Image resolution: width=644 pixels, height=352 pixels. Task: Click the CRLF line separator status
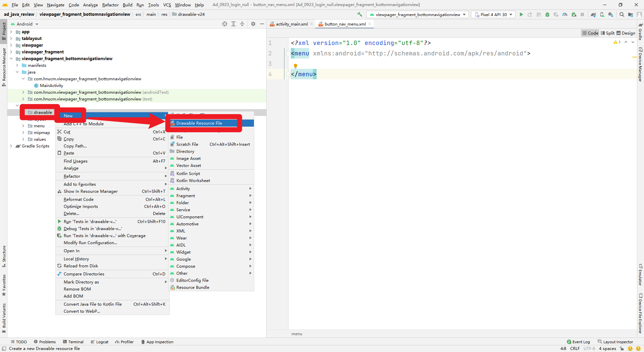click(575, 349)
